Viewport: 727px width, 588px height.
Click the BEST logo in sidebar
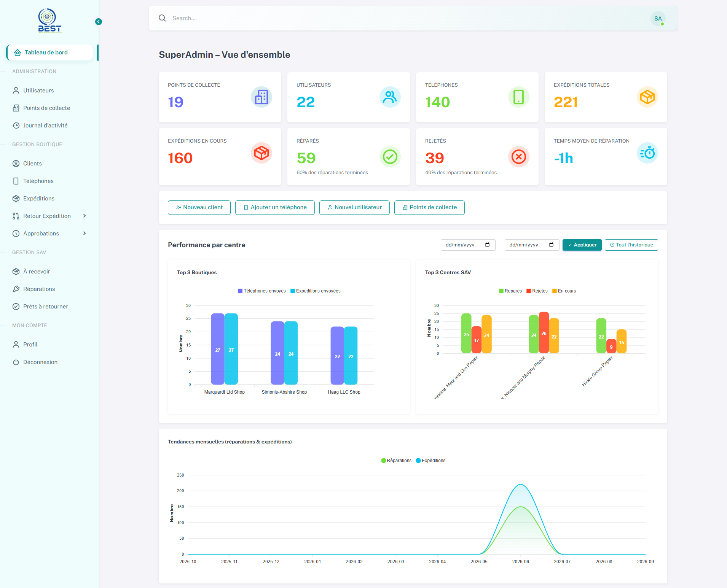coord(49,21)
